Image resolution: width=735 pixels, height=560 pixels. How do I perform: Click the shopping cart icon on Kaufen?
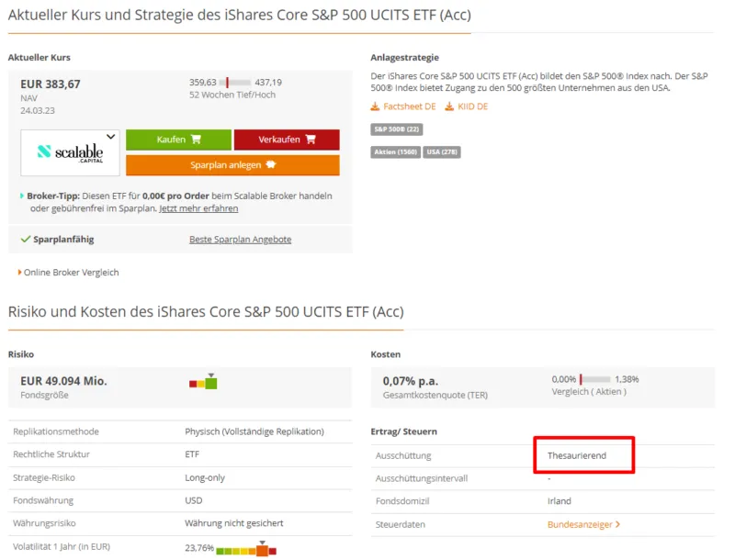195,140
